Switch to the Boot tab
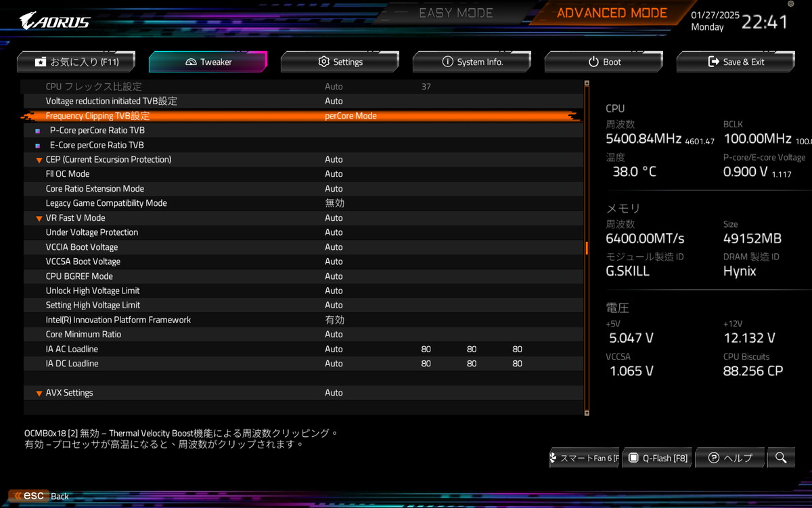The height and width of the screenshot is (508, 812). tap(604, 62)
